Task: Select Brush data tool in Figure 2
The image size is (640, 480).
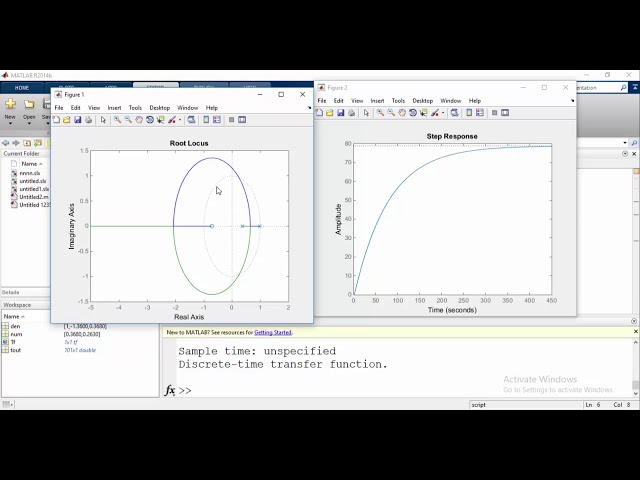Action: (x=435, y=113)
